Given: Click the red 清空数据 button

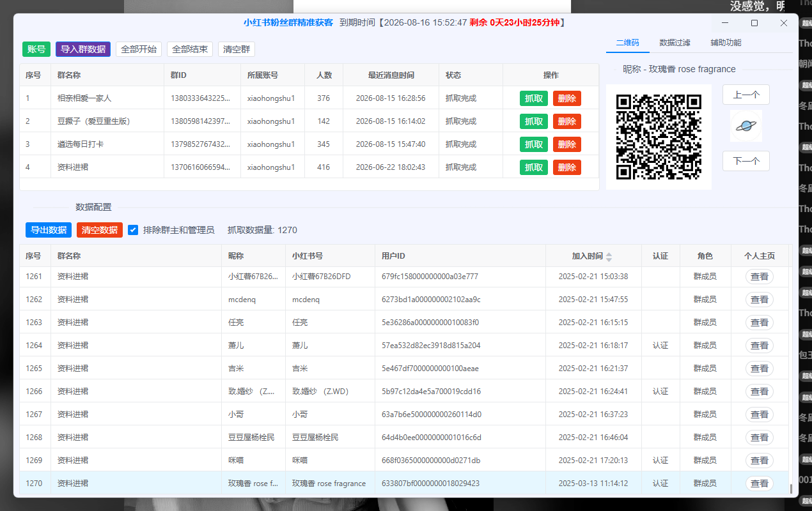Looking at the screenshot, I should pyautogui.click(x=100, y=230).
